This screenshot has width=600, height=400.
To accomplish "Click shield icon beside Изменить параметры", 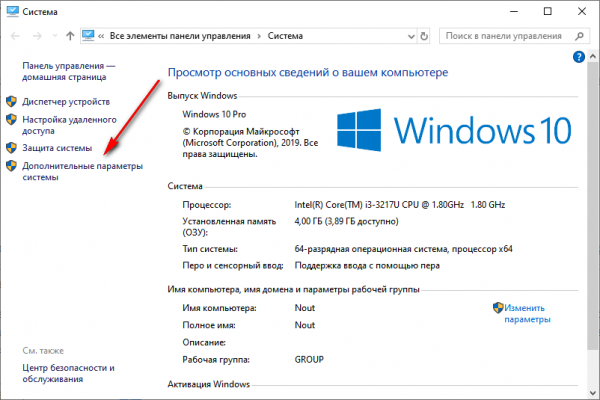I will coord(498,308).
